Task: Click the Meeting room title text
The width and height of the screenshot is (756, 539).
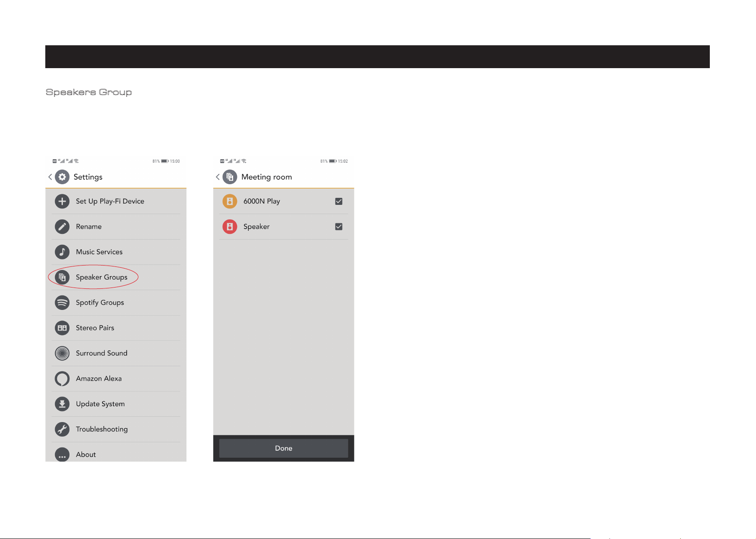Action: point(267,177)
